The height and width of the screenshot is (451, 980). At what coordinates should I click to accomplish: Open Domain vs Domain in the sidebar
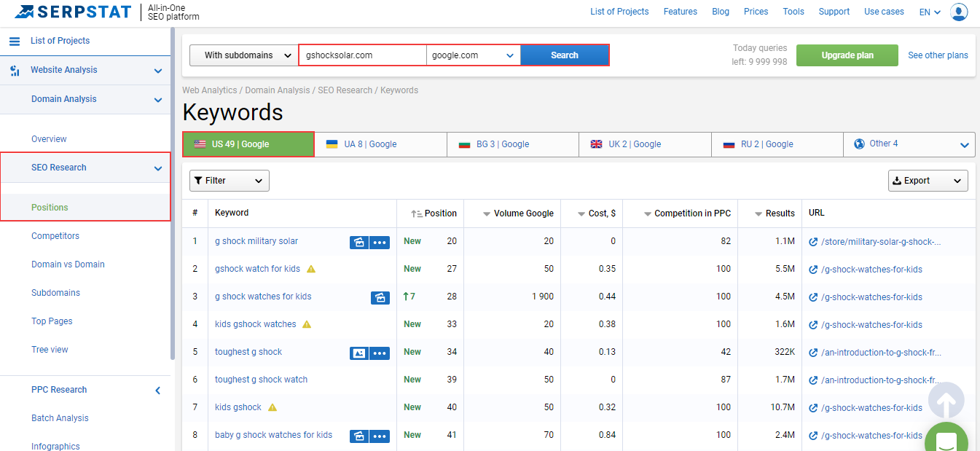[x=68, y=264]
